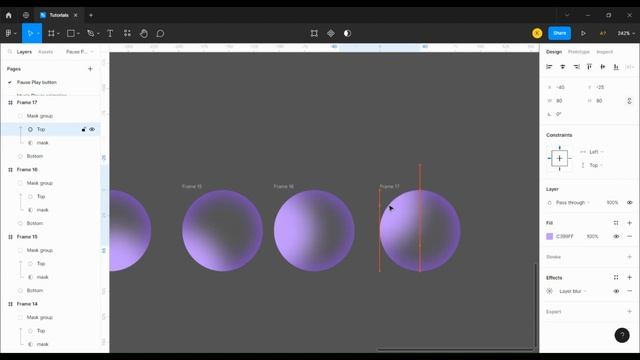The width and height of the screenshot is (640, 360).
Task: Switch to the Assets tab
Action: 45,52
